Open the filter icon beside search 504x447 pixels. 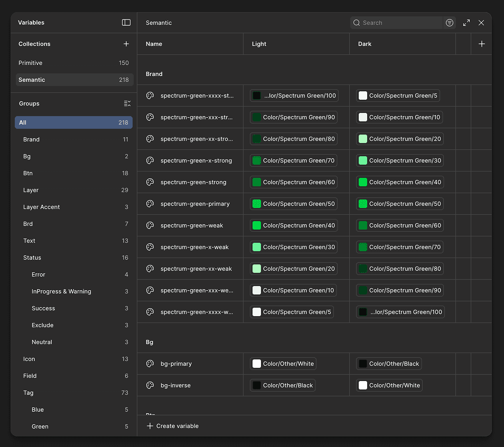(x=450, y=23)
